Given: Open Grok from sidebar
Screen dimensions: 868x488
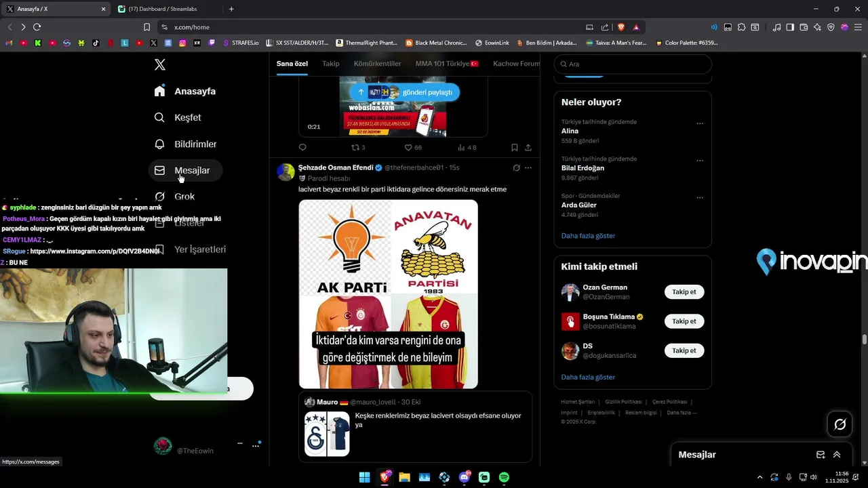Looking at the screenshot, I should pos(175,196).
